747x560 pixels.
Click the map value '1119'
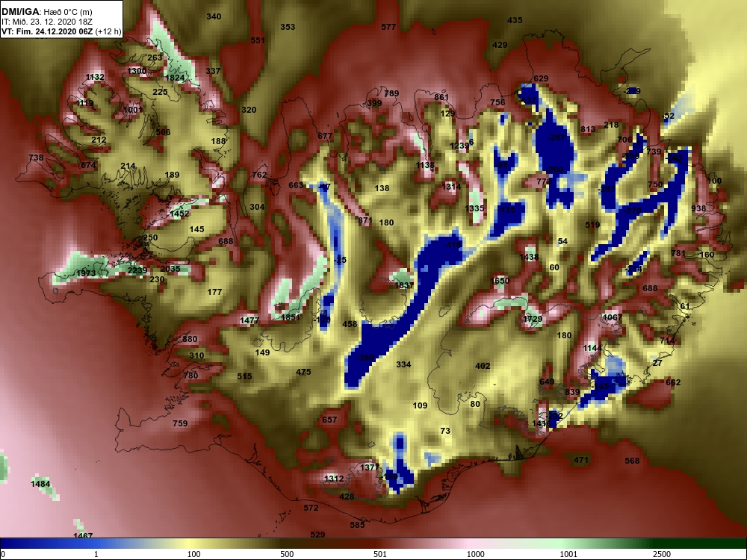85,103
